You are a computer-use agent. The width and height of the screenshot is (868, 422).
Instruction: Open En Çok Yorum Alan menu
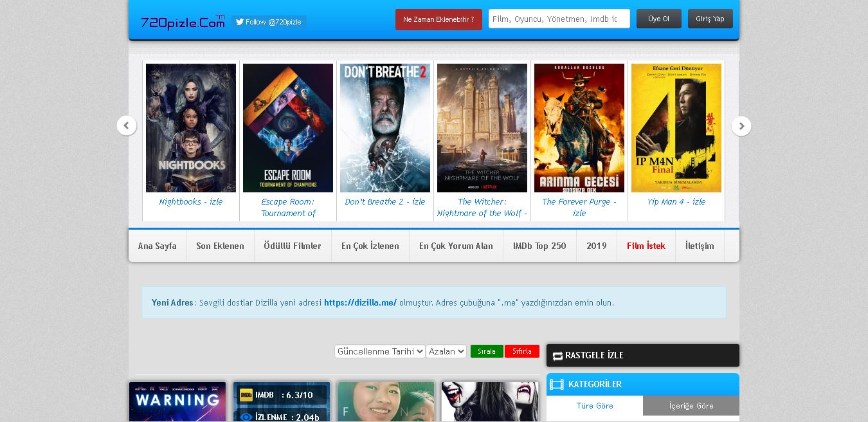[456, 246]
